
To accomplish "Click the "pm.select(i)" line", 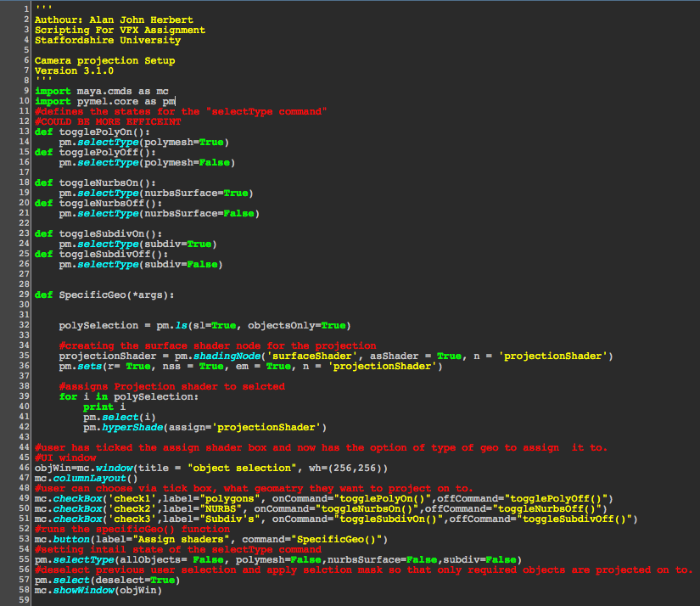I will click(120, 417).
